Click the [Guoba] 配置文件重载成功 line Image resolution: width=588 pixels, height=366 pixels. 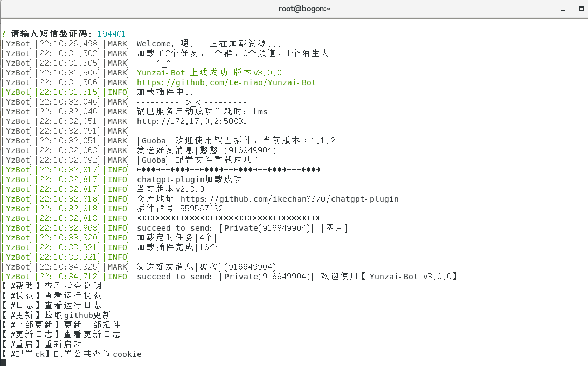pyautogui.click(x=198, y=160)
